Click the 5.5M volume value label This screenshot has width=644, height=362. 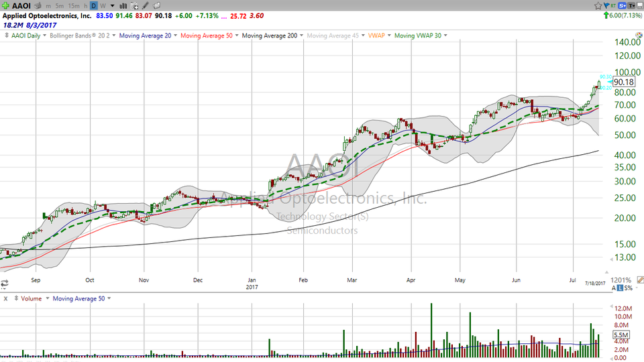click(x=621, y=335)
